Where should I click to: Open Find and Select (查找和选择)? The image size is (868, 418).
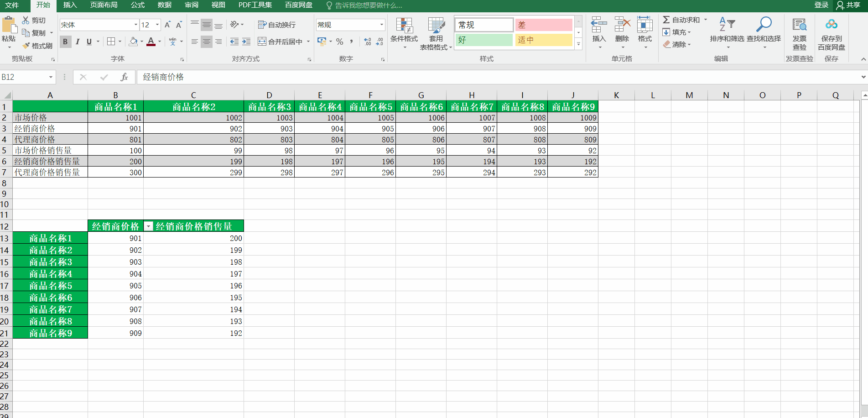pyautogui.click(x=764, y=33)
